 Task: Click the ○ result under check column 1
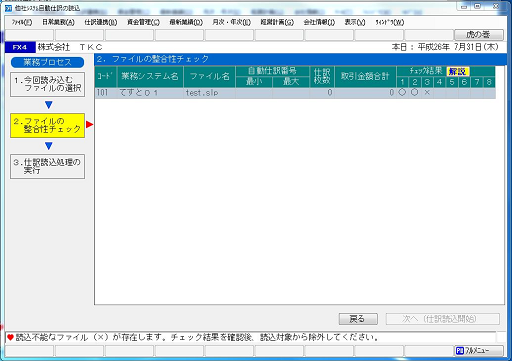coord(402,92)
